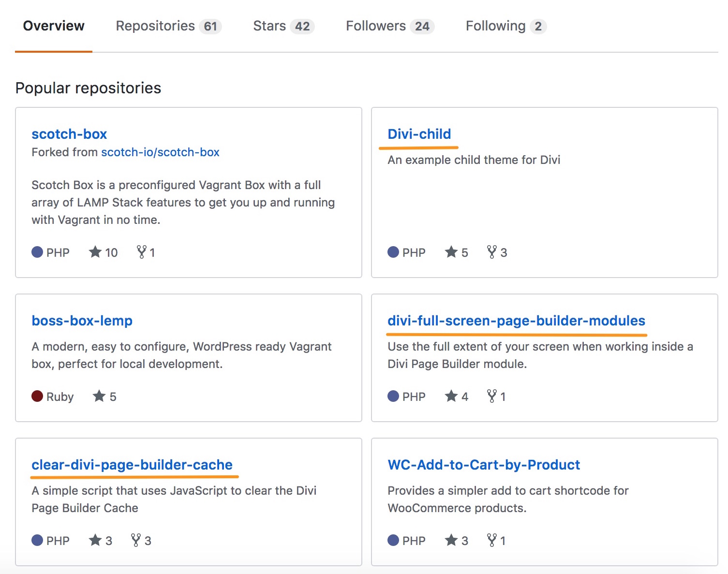Click fork icon on clear-divi-page-builder-cache

(136, 540)
